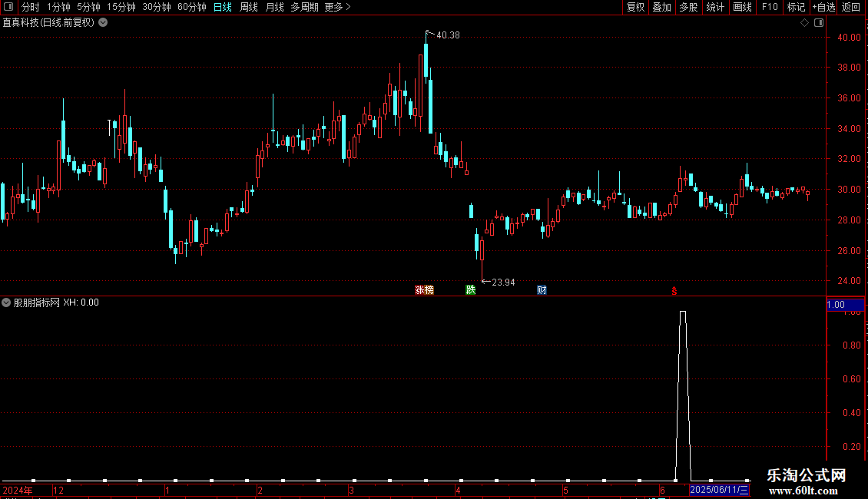
Task: Toggle the split-panel icon in chart corner
Action: tap(819, 23)
